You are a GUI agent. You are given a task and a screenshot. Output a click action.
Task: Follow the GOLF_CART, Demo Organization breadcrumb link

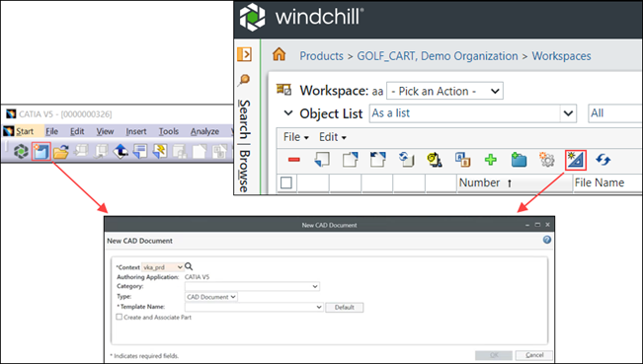pyautogui.click(x=438, y=56)
